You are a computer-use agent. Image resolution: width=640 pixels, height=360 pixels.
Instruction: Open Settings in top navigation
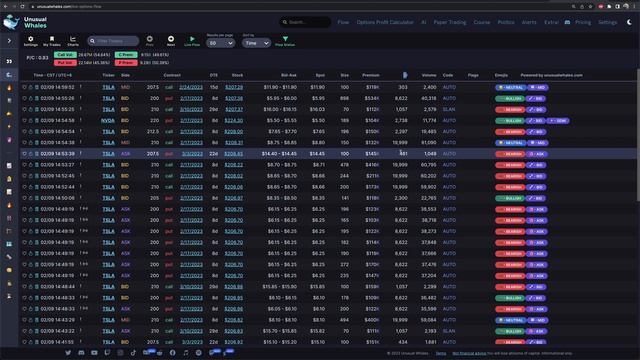(x=607, y=22)
